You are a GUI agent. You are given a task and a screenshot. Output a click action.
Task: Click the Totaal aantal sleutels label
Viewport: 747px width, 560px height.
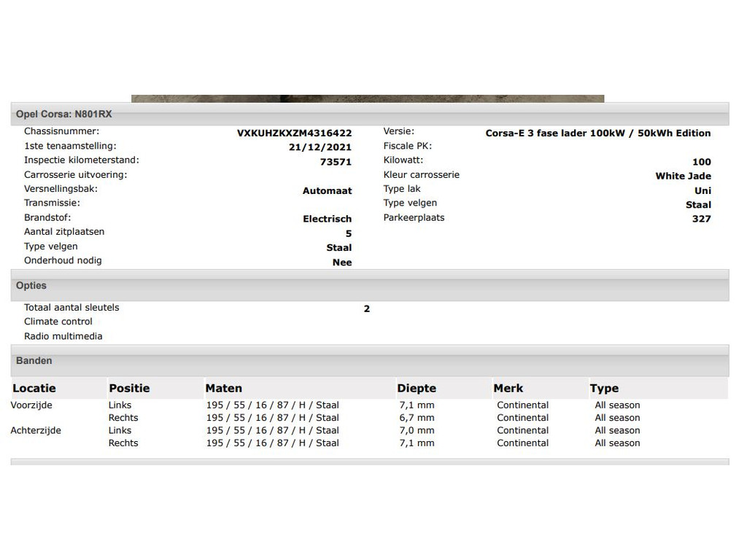(x=71, y=308)
